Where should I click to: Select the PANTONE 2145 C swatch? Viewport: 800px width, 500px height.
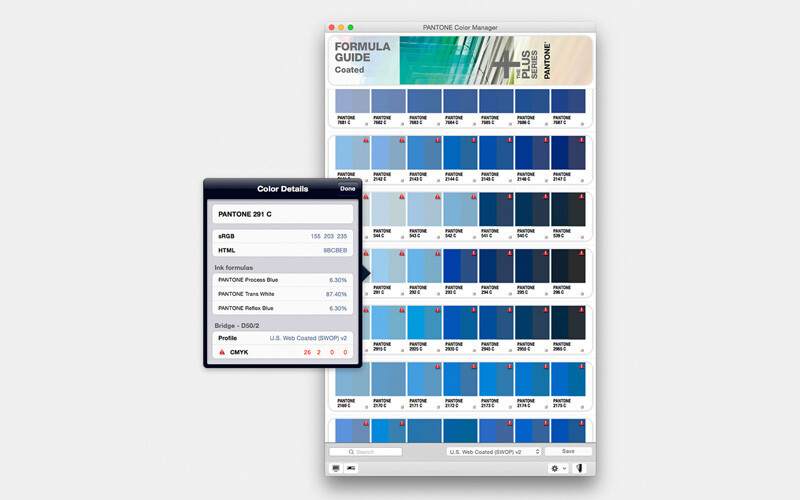pos(496,153)
